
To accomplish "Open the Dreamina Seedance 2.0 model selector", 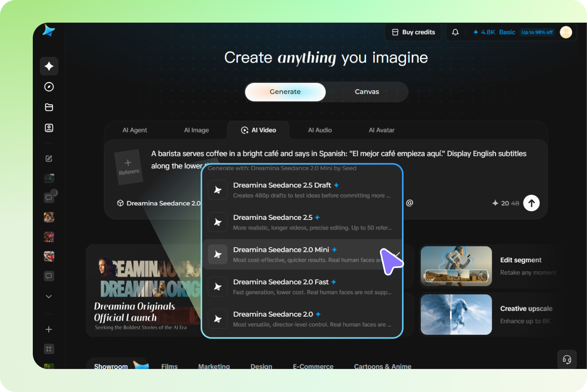I will click(x=159, y=203).
